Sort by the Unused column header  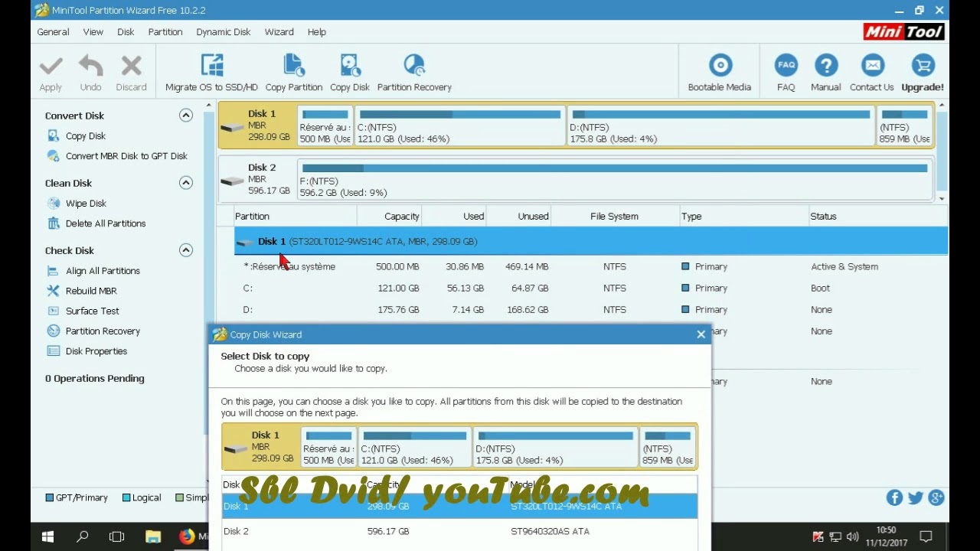[518, 217]
